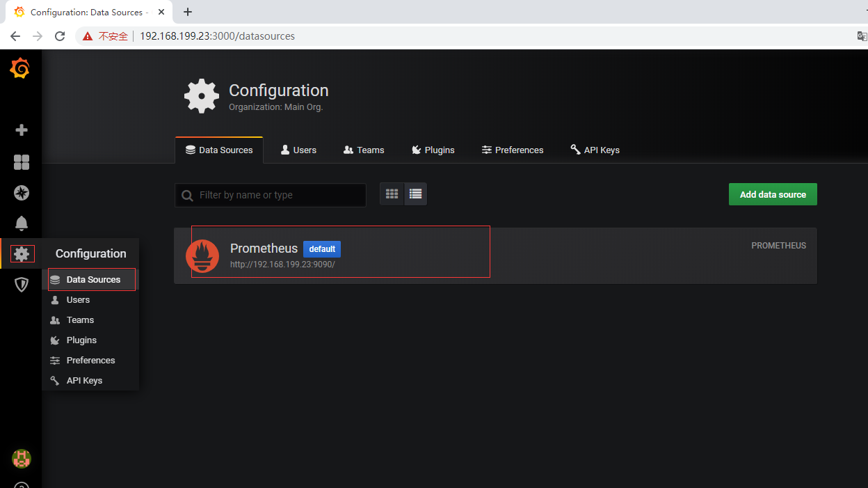Open the user avatar icon in sidebar

point(22,458)
